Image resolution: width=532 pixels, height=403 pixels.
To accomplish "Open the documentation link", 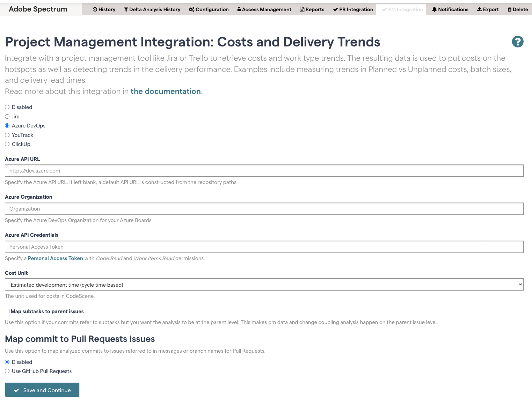I will (x=165, y=91).
